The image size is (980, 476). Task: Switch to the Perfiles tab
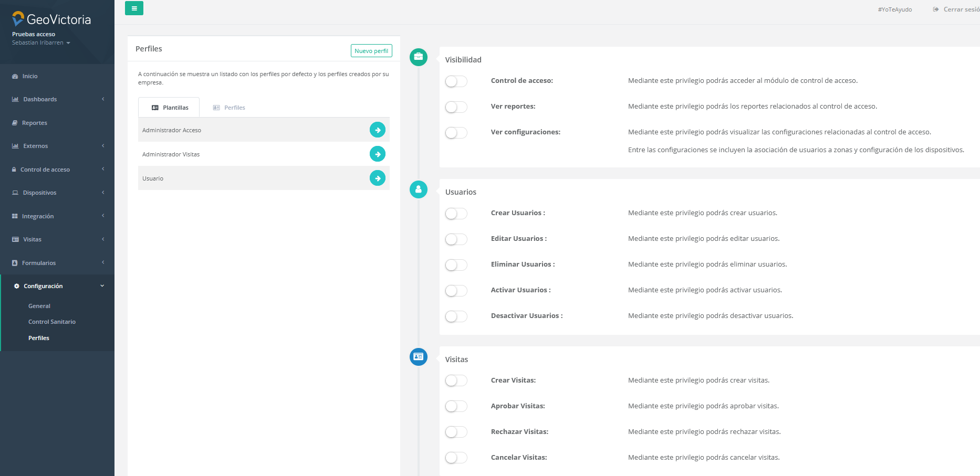click(229, 108)
